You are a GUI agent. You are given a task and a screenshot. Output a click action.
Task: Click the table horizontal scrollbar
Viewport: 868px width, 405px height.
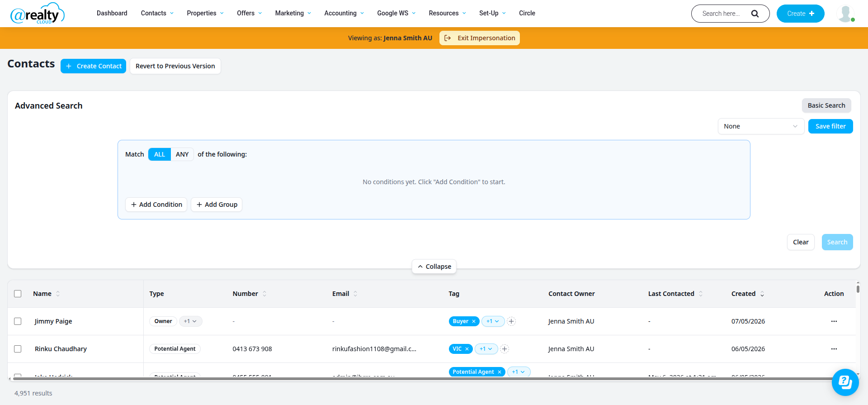423,378
